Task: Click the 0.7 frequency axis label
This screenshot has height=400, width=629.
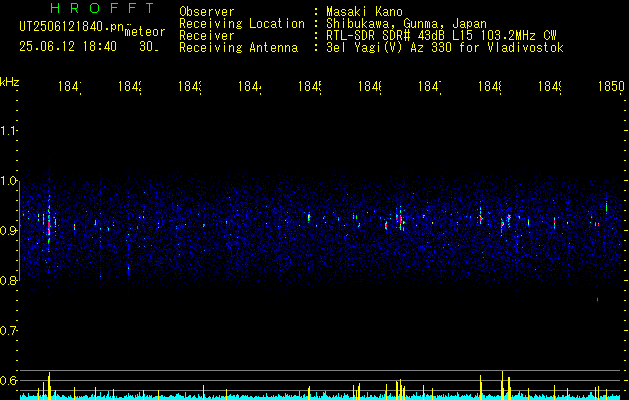Action: [x=8, y=331]
